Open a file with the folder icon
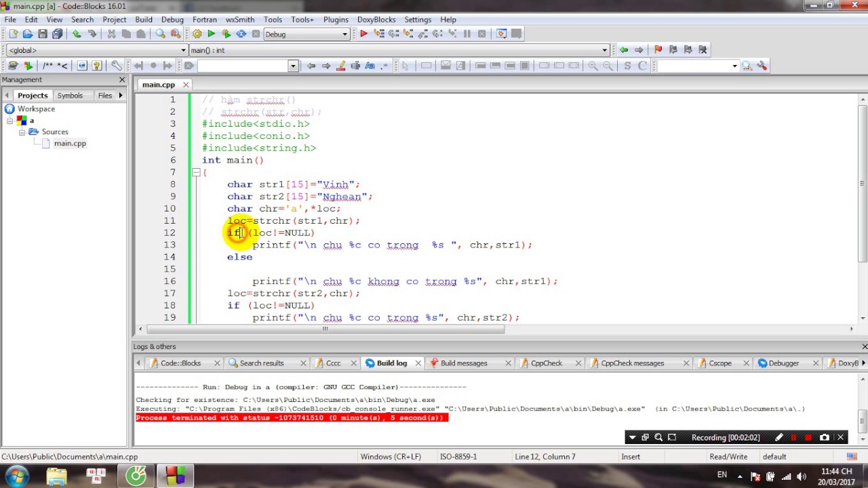The image size is (868, 488). 28,34
